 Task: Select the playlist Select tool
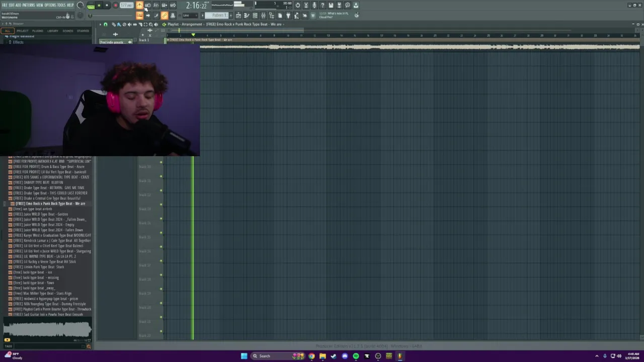coord(145,25)
